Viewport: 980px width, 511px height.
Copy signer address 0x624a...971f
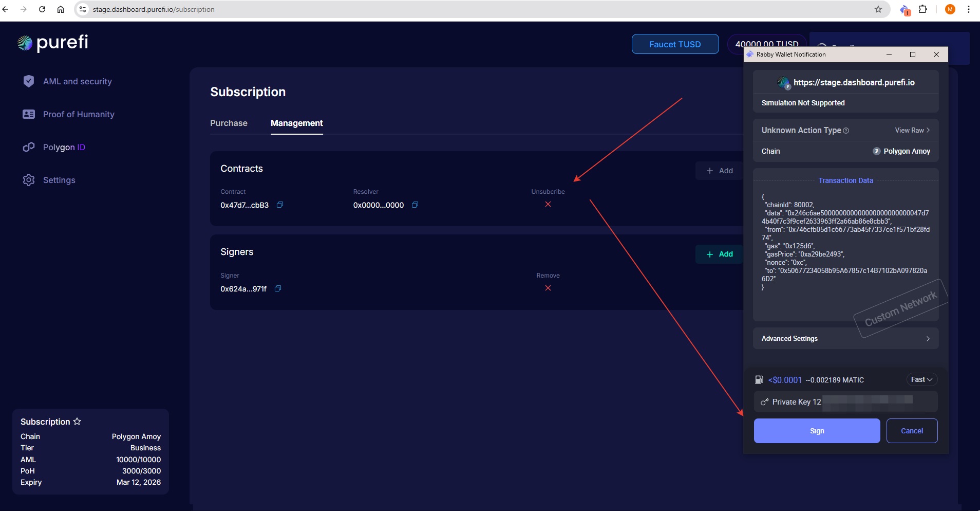[278, 288]
